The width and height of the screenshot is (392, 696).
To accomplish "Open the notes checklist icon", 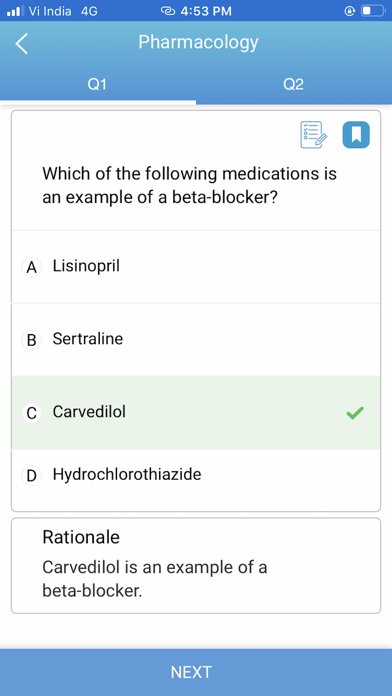I will (314, 135).
